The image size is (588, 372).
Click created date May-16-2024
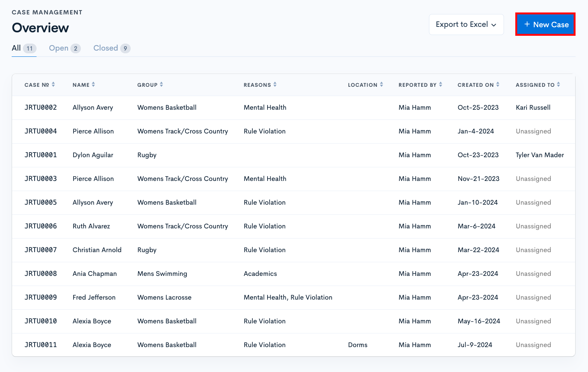pyautogui.click(x=479, y=321)
